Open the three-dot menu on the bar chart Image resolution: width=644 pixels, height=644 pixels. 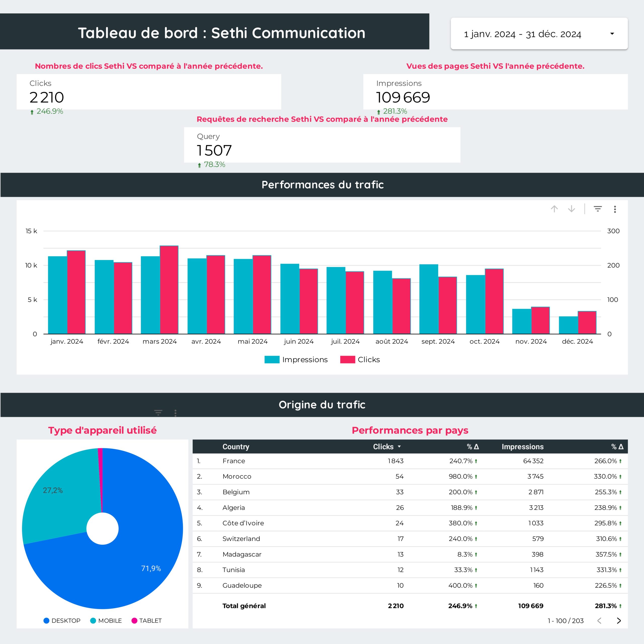pyautogui.click(x=615, y=209)
